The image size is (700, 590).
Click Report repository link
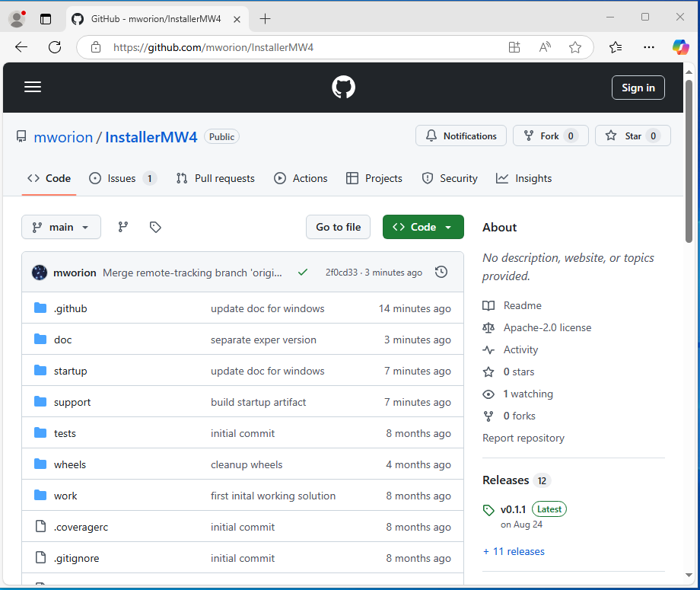[x=523, y=439]
